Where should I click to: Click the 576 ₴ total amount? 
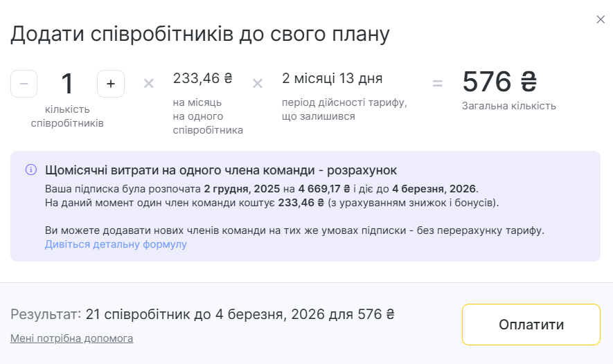point(499,82)
